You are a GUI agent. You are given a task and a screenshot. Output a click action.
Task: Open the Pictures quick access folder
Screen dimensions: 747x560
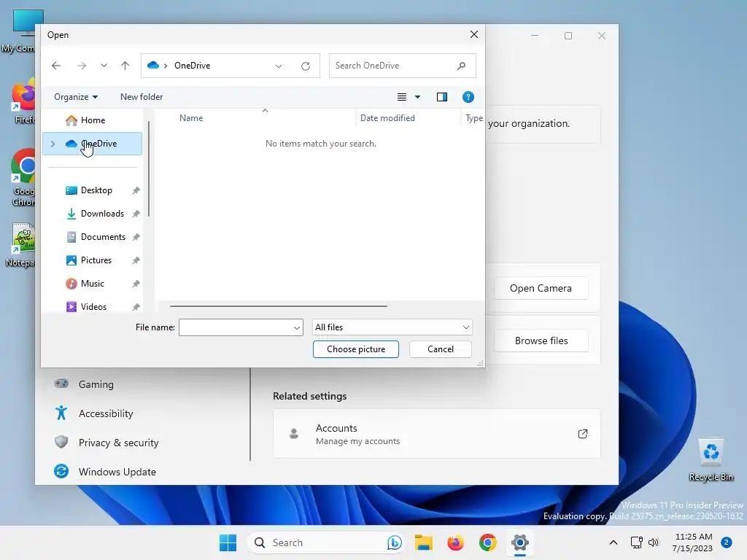coord(96,260)
